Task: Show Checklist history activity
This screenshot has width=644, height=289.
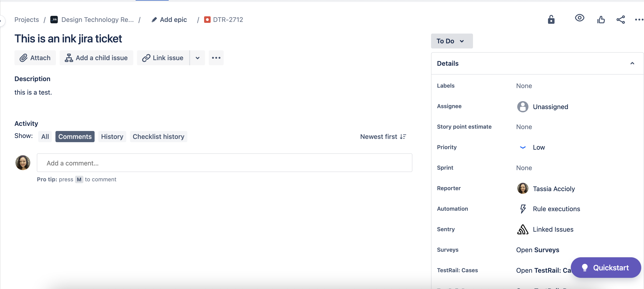Action: pos(158,137)
